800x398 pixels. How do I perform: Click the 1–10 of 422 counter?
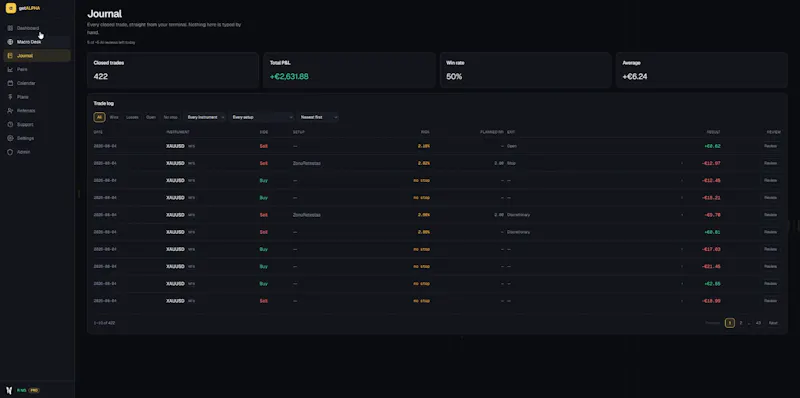tap(104, 323)
